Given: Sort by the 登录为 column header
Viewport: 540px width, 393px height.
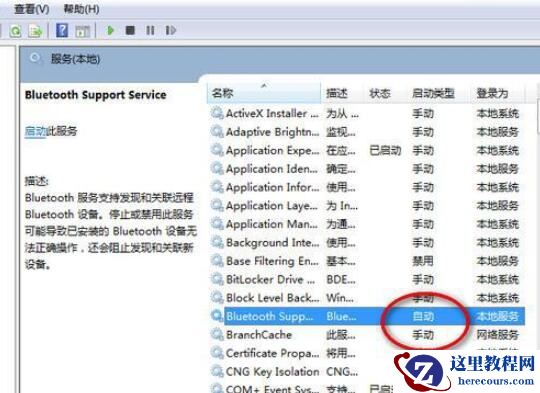Looking at the screenshot, I should [x=498, y=93].
